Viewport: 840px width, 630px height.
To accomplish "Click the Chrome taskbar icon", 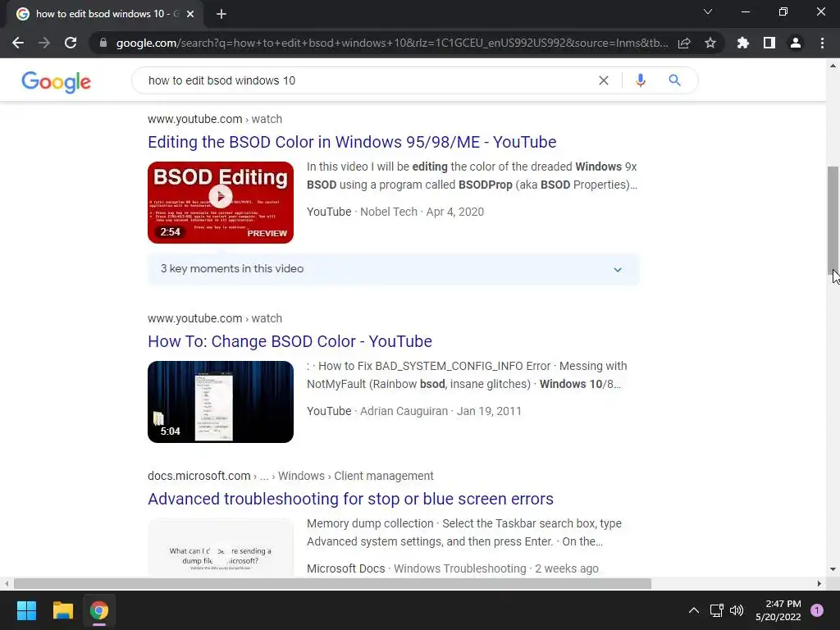I will (98, 610).
